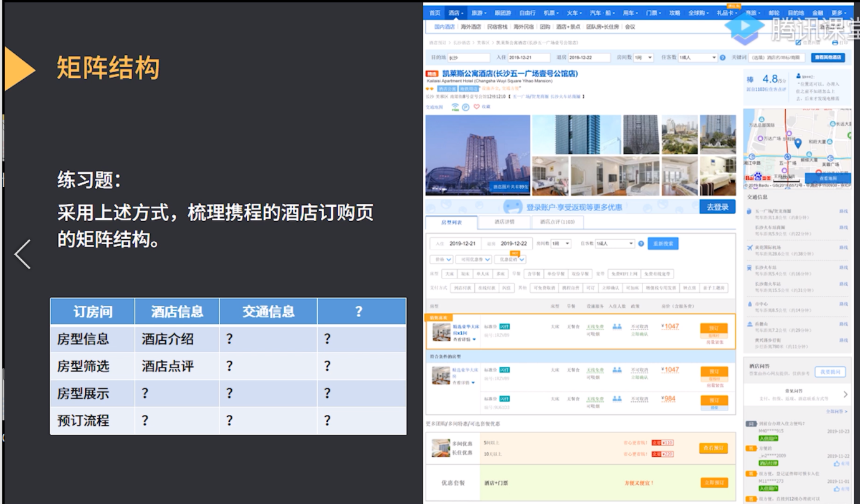
Task: Click the smiley mascot in login banner
Action: [512, 207]
